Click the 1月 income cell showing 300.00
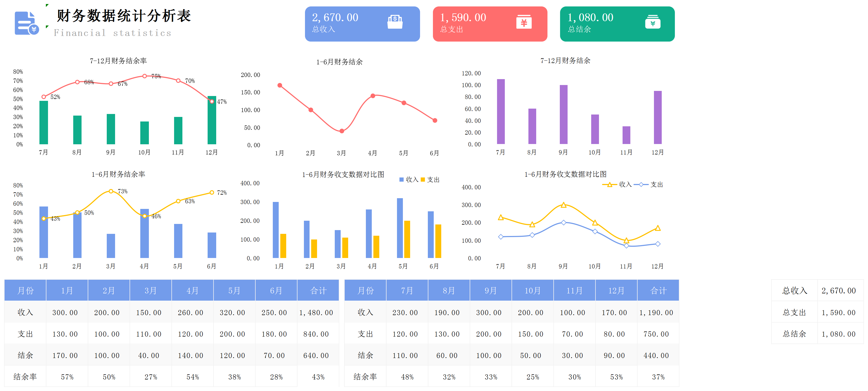The height and width of the screenshot is (391, 868). click(65, 312)
